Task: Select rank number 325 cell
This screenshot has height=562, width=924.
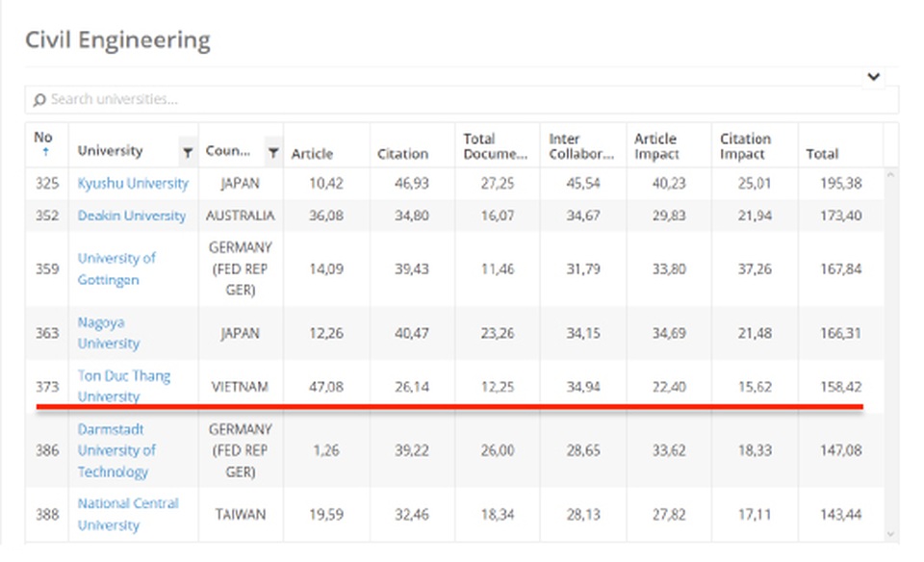Action: 47,183
